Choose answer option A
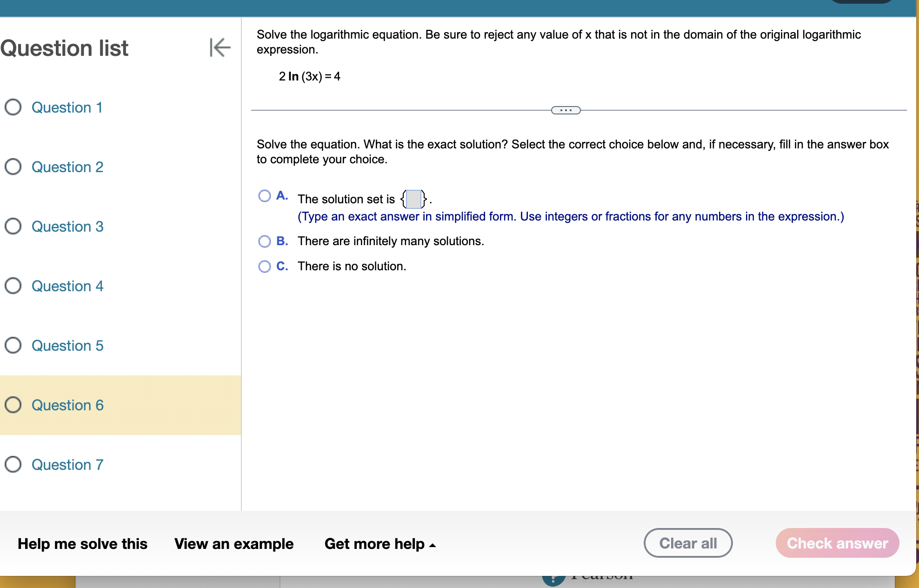 tap(265, 196)
